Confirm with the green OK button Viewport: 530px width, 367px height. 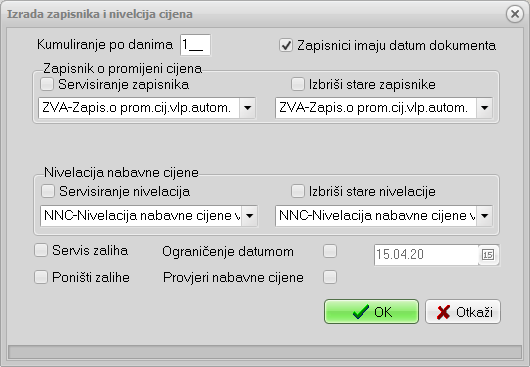point(371,312)
